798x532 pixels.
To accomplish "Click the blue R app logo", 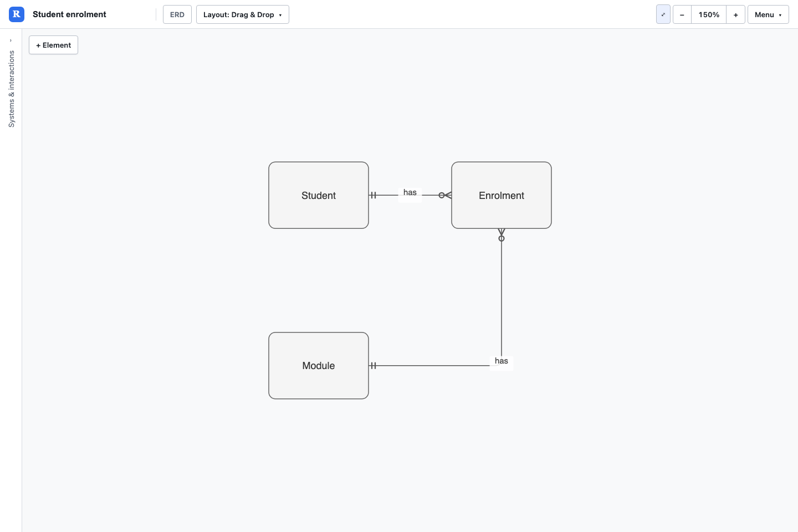I will (x=17, y=14).
